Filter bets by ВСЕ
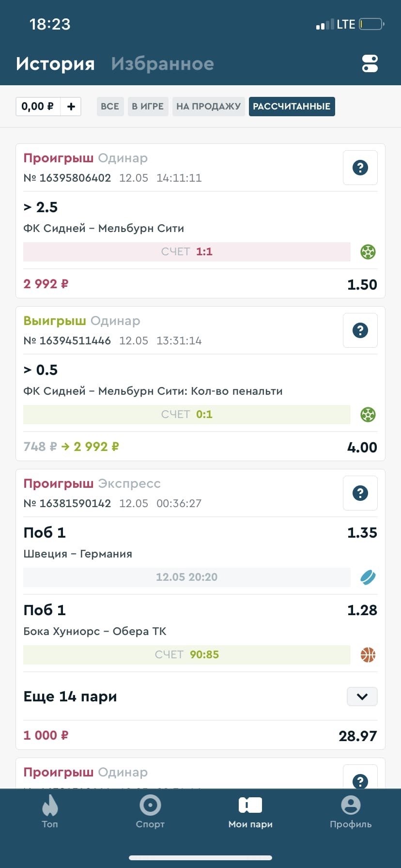The width and height of the screenshot is (401, 868). tap(110, 107)
